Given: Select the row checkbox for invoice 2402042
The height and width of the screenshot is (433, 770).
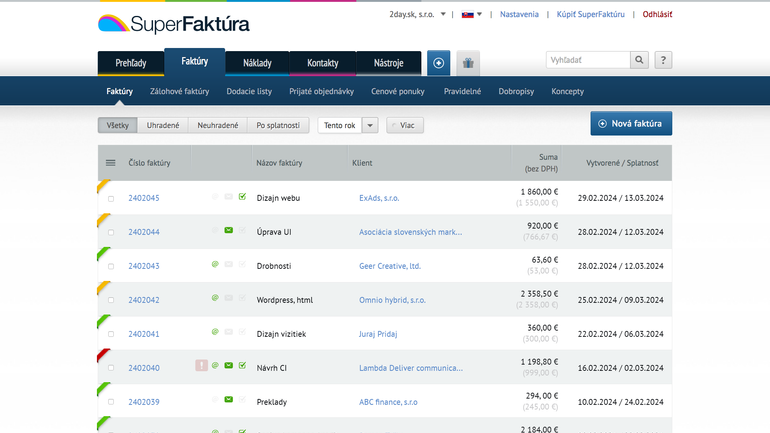Looking at the screenshot, I should [111, 300].
